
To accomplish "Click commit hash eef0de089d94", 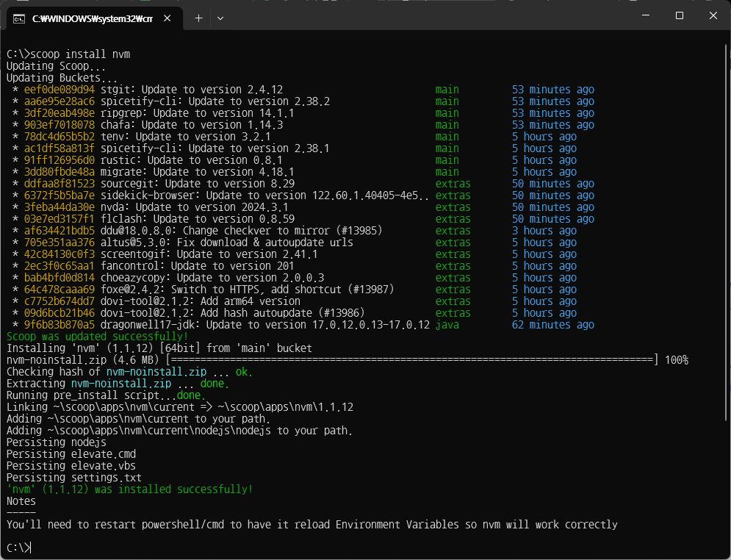I will (60, 90).
